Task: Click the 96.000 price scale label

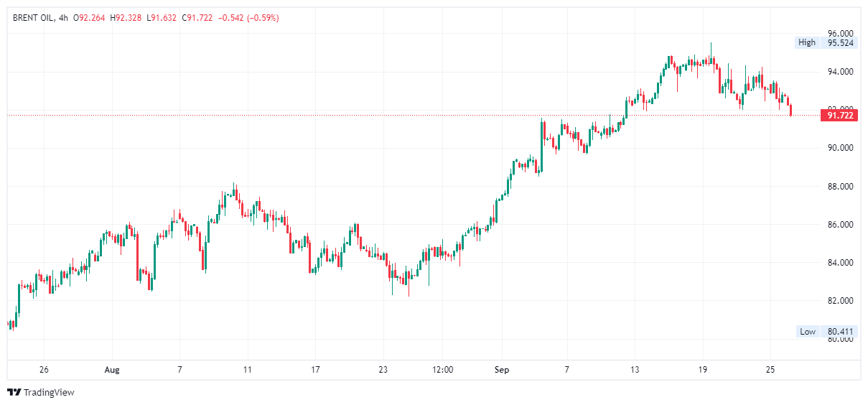Action: coord(840,34)
